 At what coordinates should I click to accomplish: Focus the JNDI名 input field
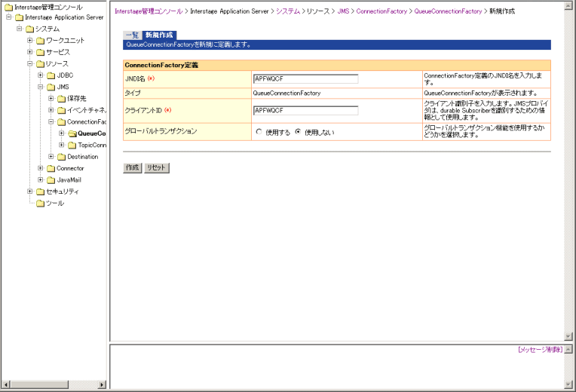click(305, 78)
